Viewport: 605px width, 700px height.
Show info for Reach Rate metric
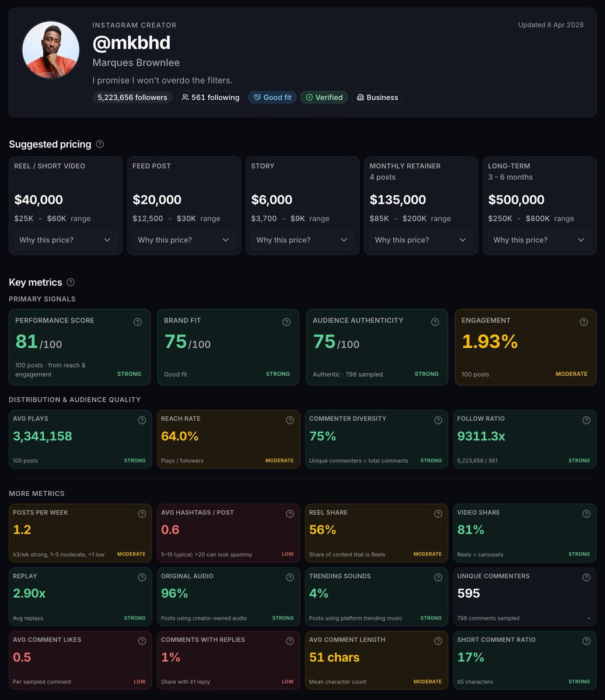[290, 420]
